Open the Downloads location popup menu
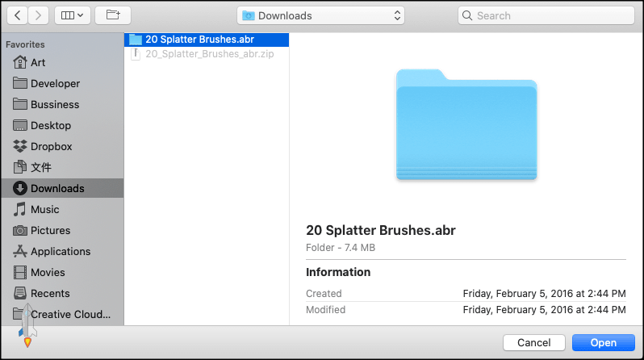 [x=321, y=15]
